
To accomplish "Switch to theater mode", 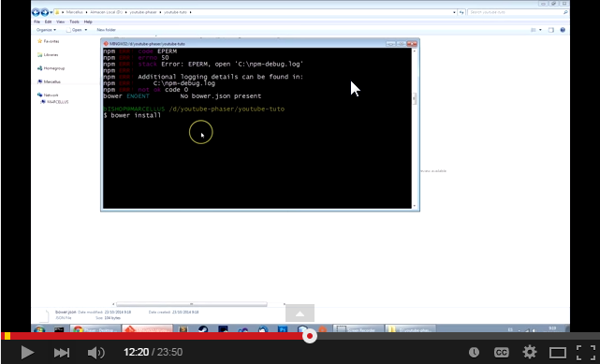I will pyautogui.click(x=558, y=353).
